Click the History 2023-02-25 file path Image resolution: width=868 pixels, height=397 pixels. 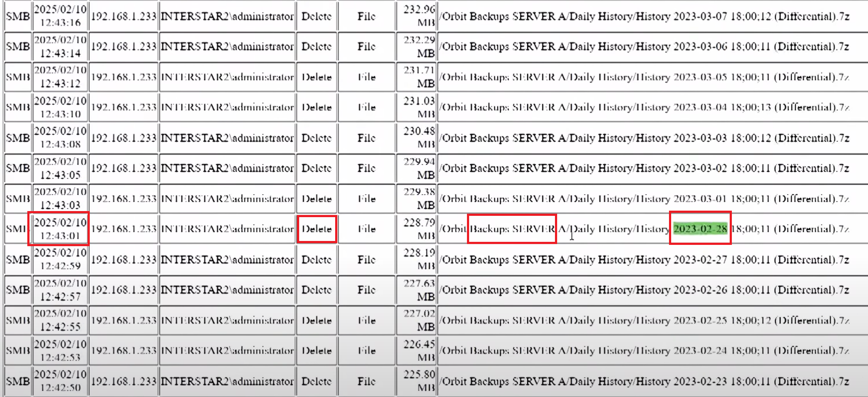(x=645, y=320)
